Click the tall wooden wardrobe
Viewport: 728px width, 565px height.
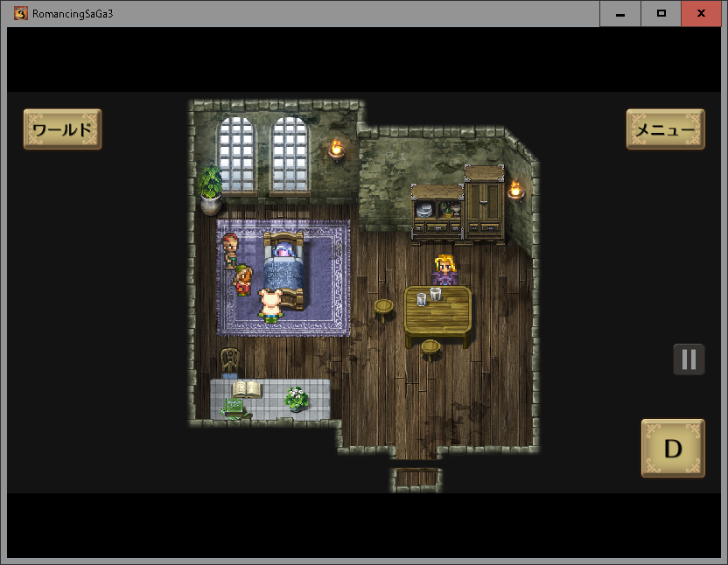coord(484,203)
